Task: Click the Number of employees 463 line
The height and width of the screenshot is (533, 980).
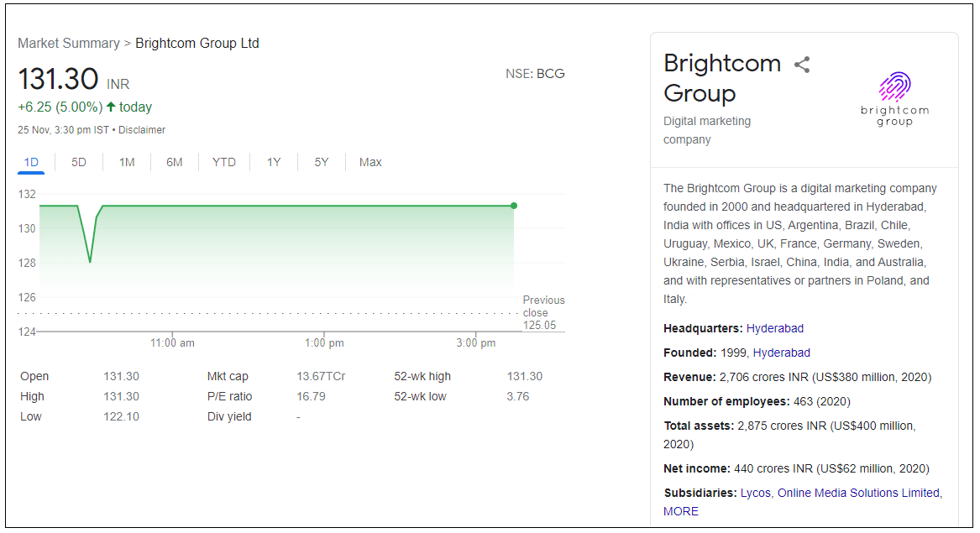Action: (x=757, y=402)
